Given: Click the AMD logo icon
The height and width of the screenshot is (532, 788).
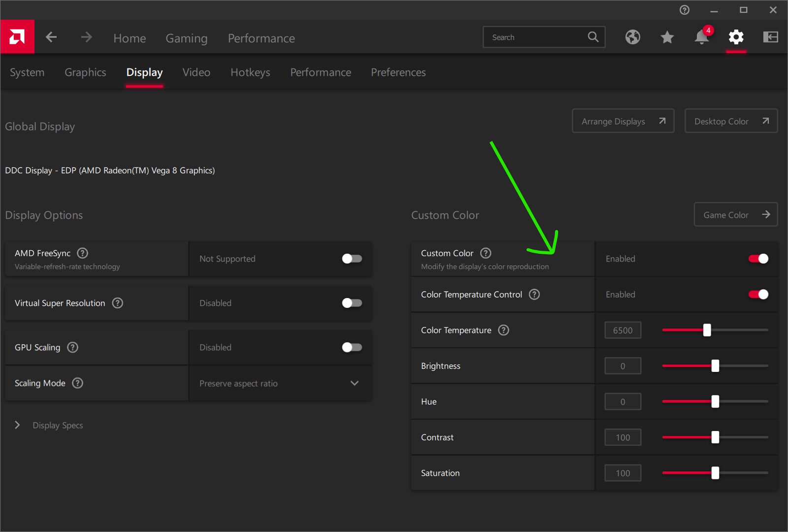Looking at the screenshot, I should (x=17, y=36).
